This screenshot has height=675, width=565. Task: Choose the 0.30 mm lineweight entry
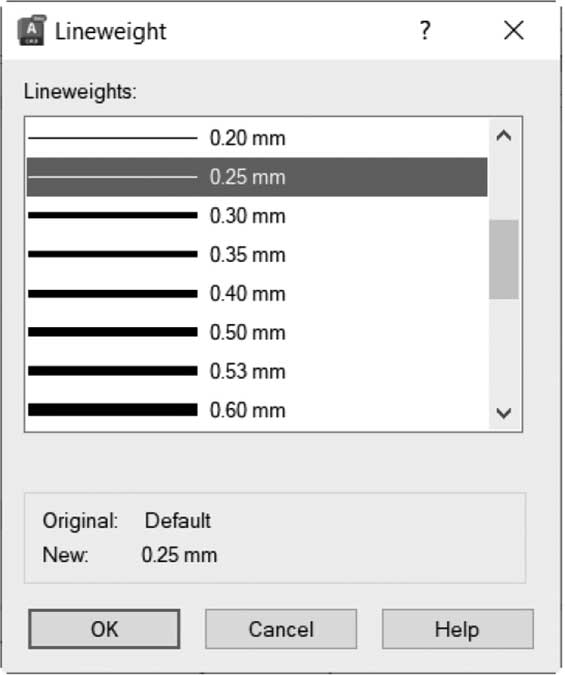click(257, 216)
